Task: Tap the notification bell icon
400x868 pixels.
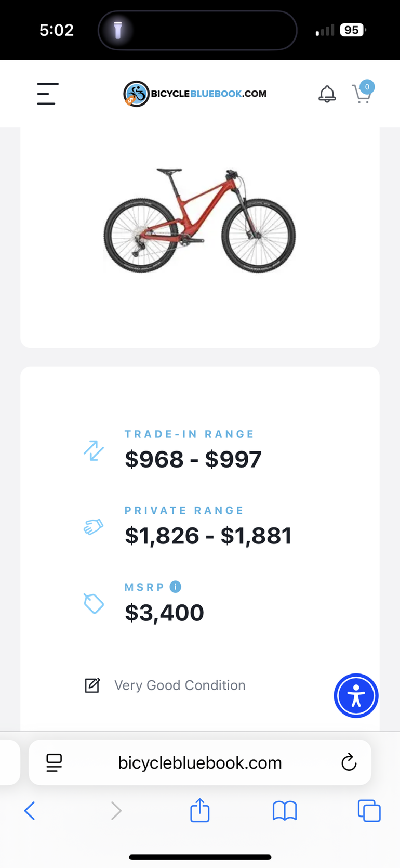Action: (x=327, y=94)
